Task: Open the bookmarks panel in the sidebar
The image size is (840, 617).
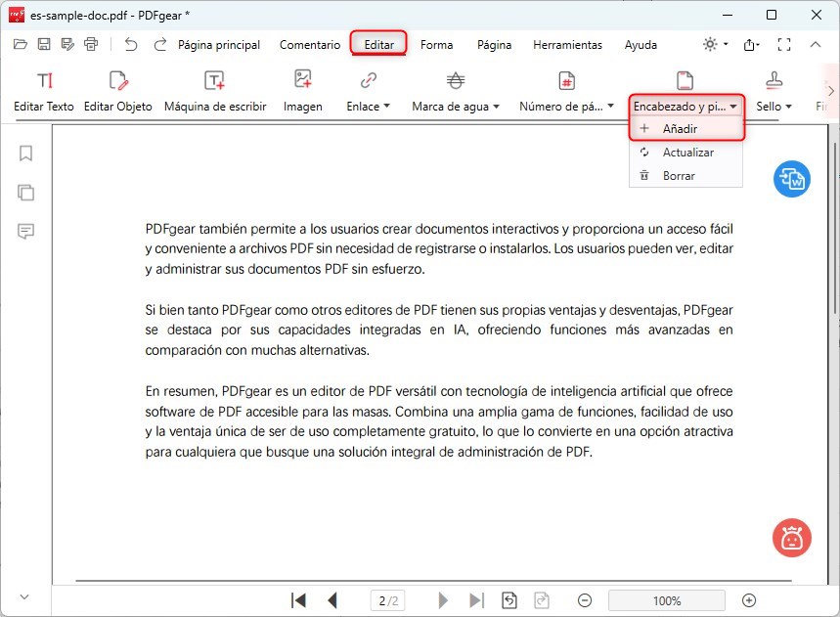Action: coord(25,154)
